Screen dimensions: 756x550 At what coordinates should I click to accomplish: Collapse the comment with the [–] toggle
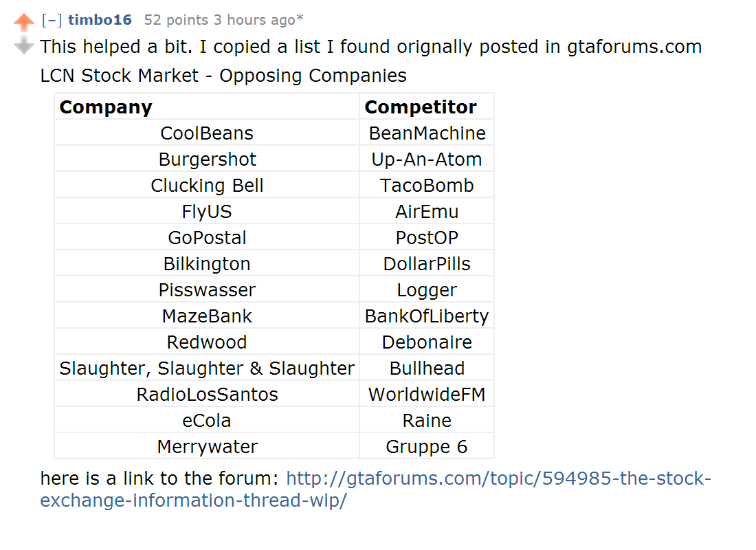click(x=52, y=20)
